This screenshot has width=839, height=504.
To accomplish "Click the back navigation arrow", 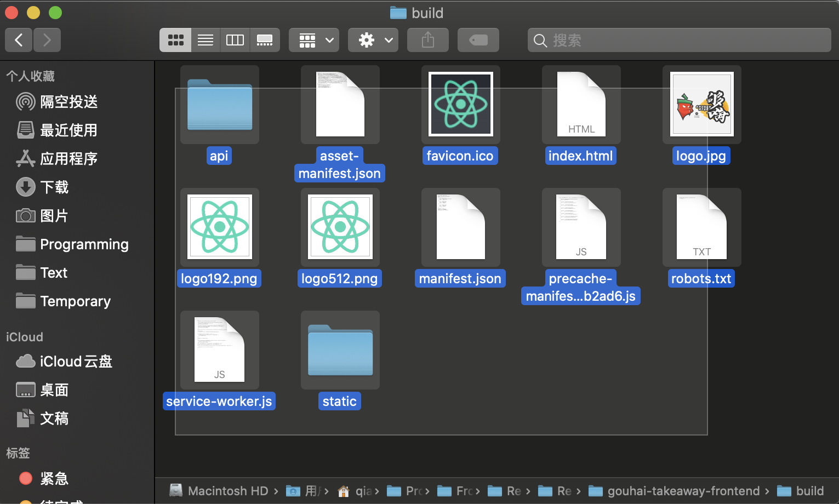I will pos(18,39).
